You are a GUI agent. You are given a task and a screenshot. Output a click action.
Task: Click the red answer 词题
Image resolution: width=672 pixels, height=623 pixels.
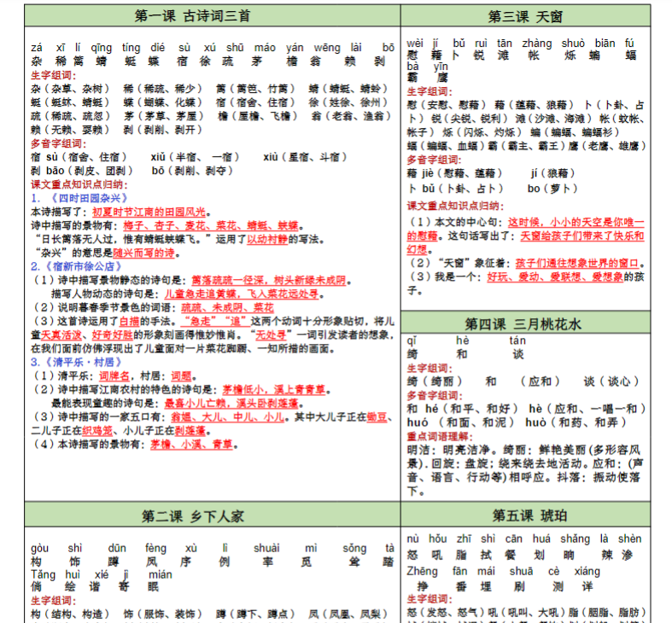click(x=181, y=376)
